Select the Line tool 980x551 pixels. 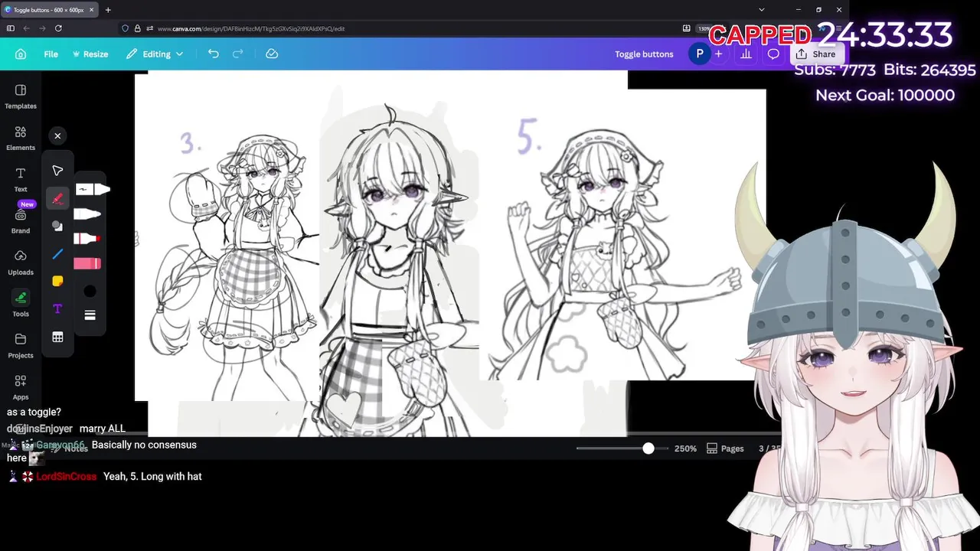[x=57, y=254]
